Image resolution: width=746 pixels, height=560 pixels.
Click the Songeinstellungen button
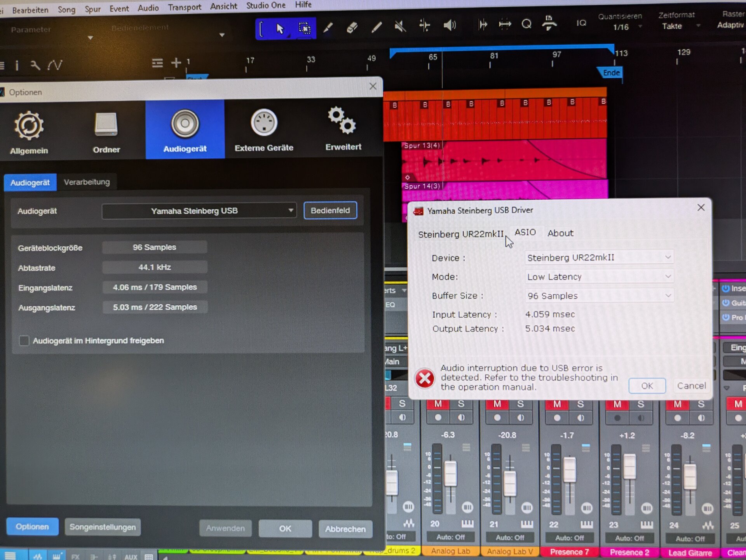(x=103, y=527)
